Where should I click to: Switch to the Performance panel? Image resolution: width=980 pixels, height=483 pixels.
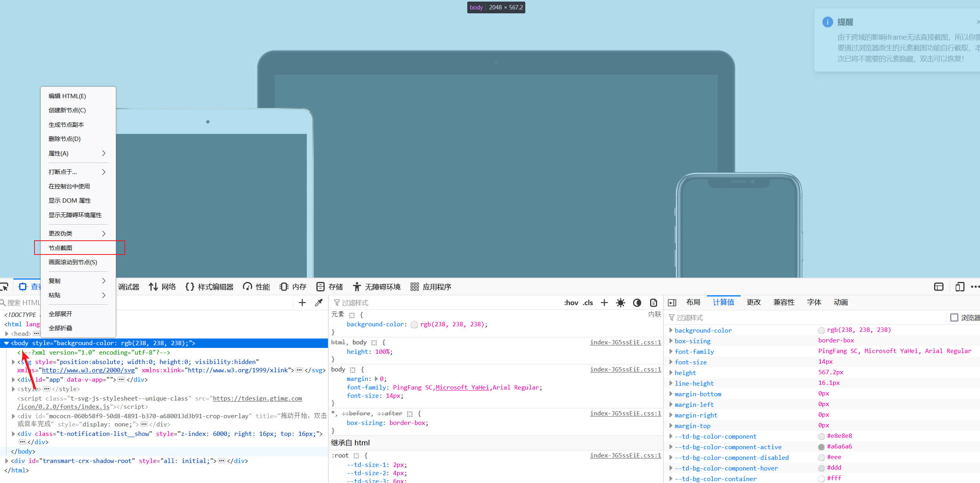pos(257,287)
